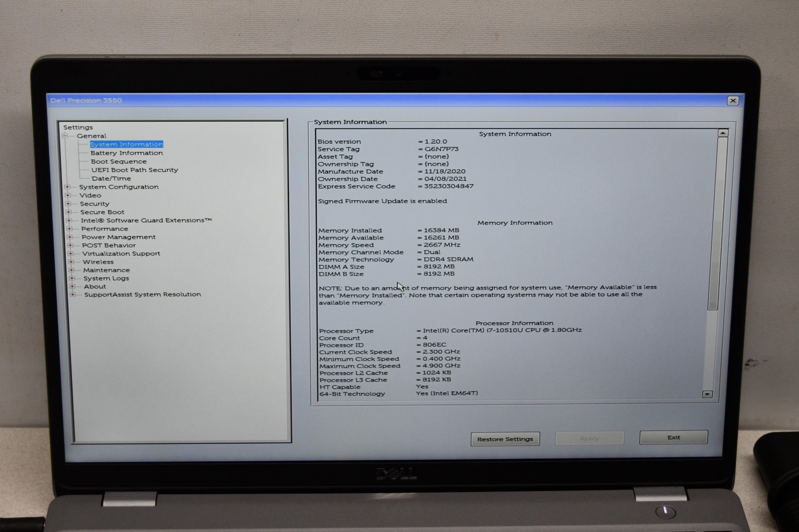Open Boot Sequence settings
Viewport: 799px width, 532px height.
click(x=119, y=161)
